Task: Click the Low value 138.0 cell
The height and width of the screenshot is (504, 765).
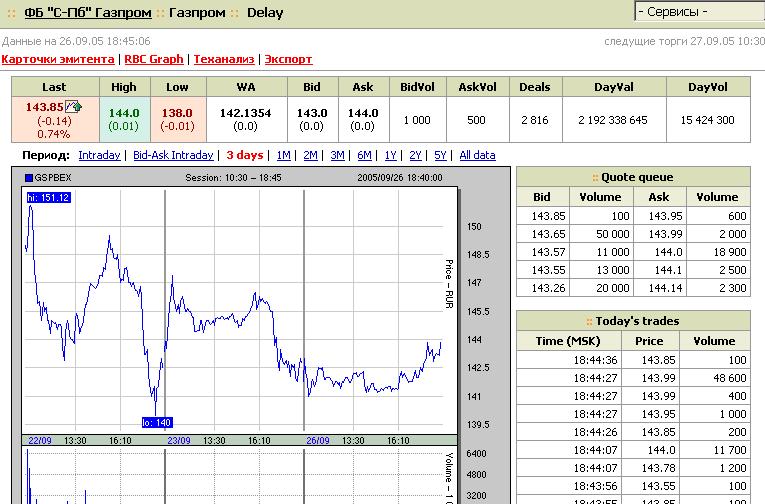Action: tap(178, 120)
